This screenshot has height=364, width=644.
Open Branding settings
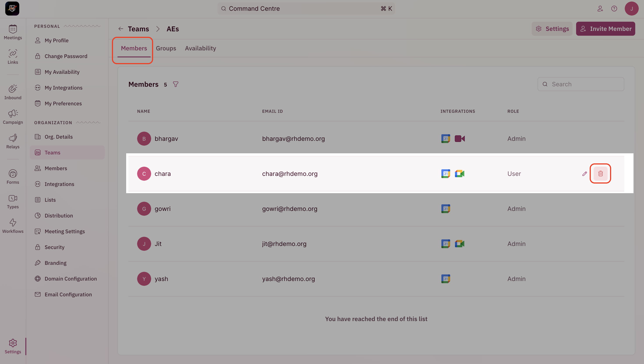[67, 263]
